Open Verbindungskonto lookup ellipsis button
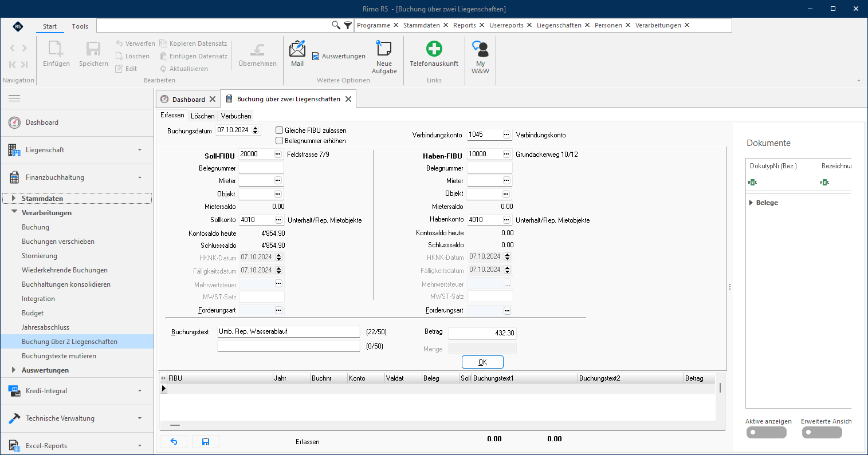Image resolution: width=868 pixels, height=455 pixels. tap(506, 134)
